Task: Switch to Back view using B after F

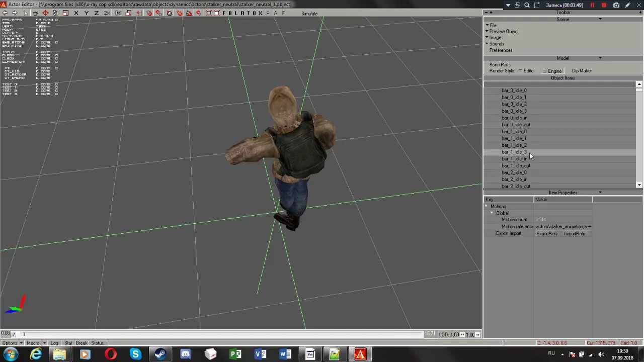Action: click(x=230, y=13)
